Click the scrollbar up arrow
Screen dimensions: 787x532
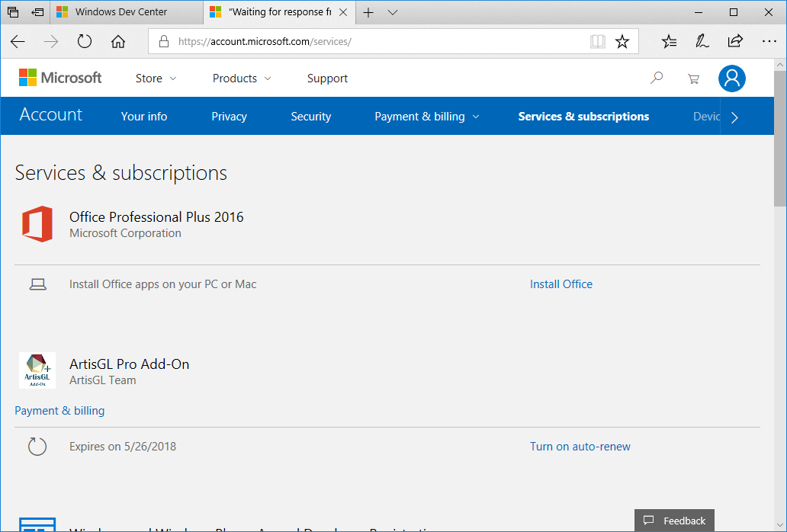[x=780, y=65]
